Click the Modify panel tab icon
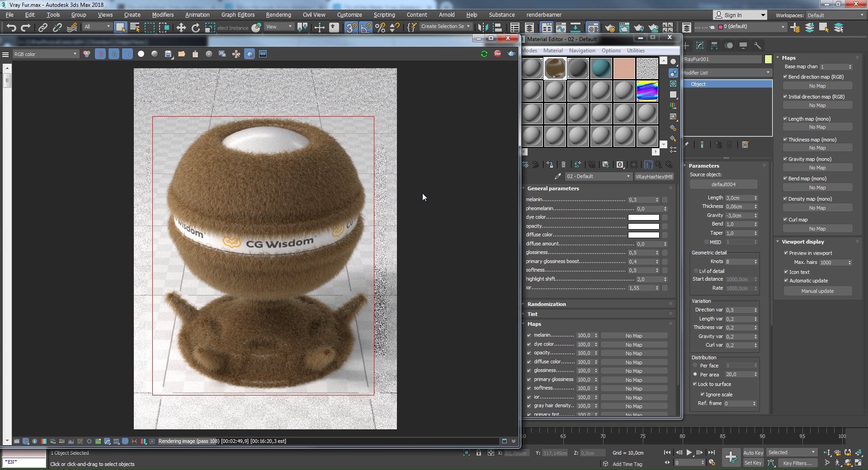Image resolution: width=868 pixels, height=470 pixels. tap(700, 46)
